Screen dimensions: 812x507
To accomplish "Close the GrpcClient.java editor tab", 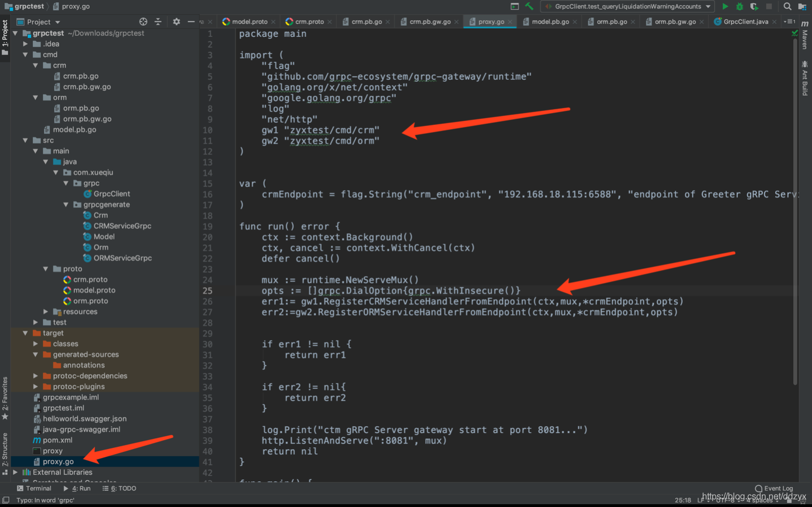I will tap(774, 22).
